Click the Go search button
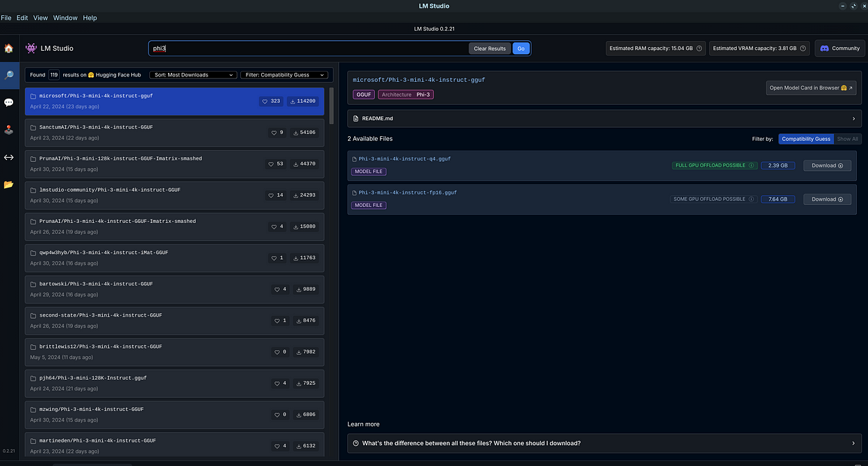868x466 pixels. [x=521, y=49]
